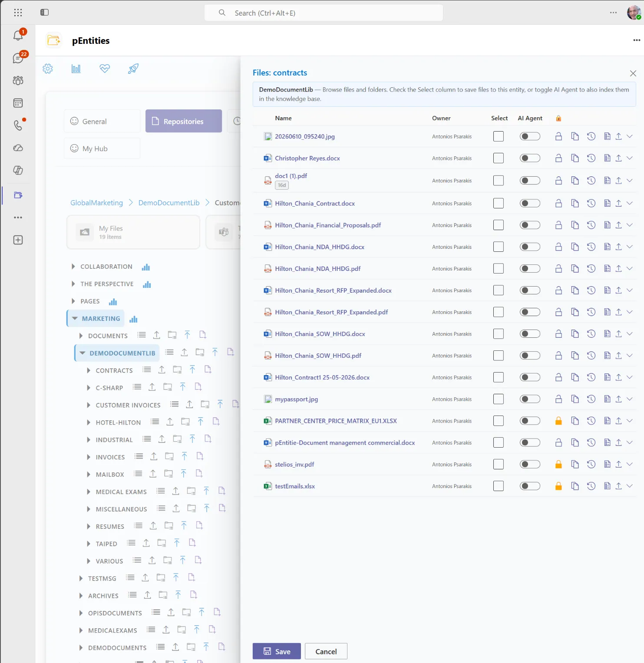Click the history icon for Christopher Reyes.docx

(591, 158)
